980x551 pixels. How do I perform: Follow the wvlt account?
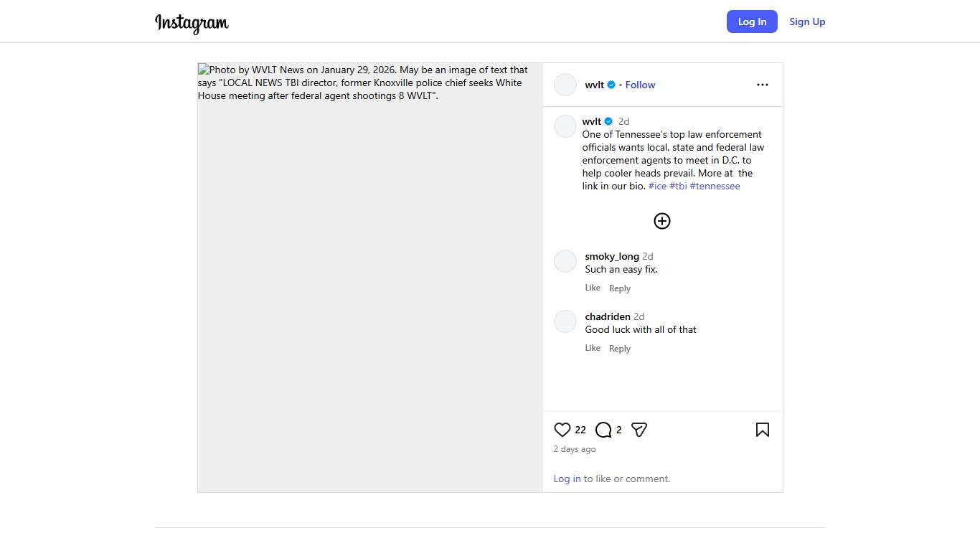(x=640, y=85)
